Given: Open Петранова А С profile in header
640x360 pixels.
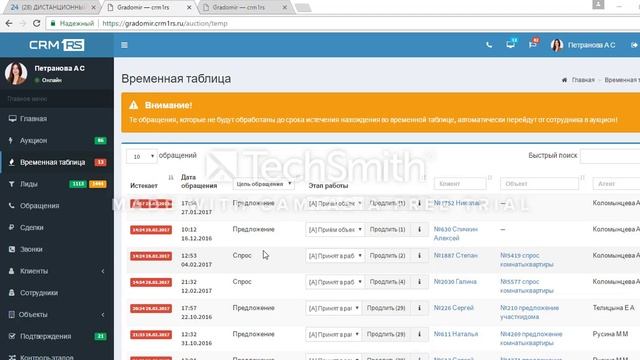Looking at the screenshot, I should coord(583,45).
